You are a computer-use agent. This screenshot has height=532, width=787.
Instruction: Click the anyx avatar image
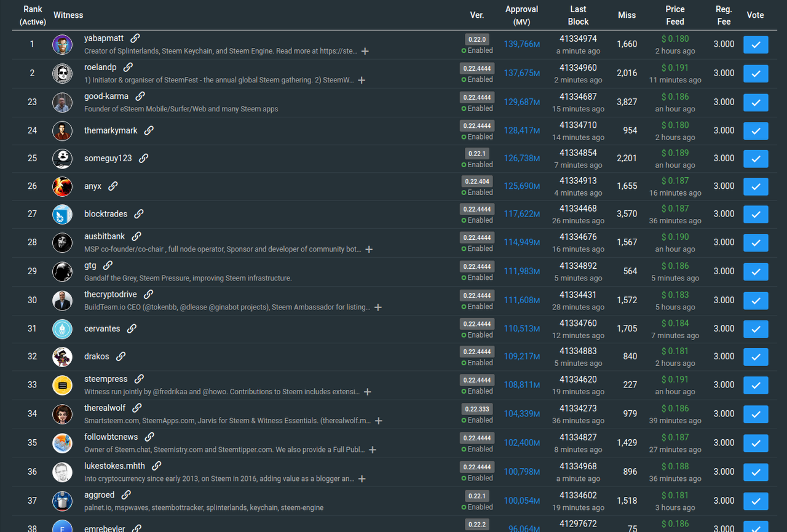click(x=62, y=186)
